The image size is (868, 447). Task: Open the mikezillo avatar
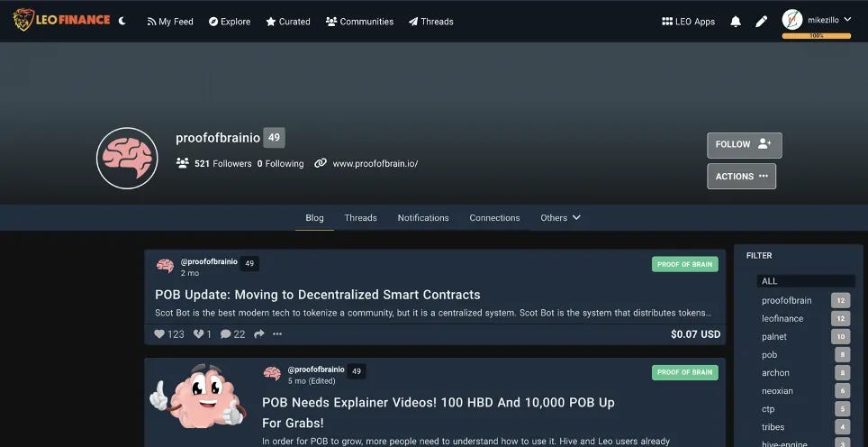[792, 20]
